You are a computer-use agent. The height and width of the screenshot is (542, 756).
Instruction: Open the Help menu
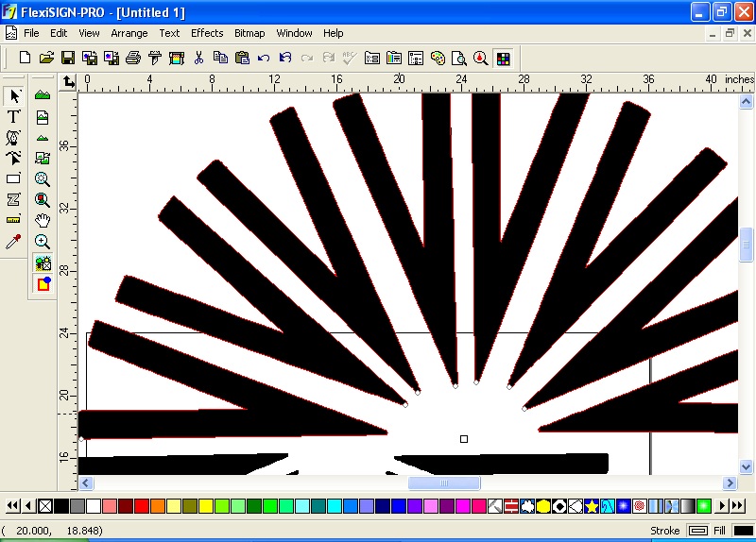(334, 33)
